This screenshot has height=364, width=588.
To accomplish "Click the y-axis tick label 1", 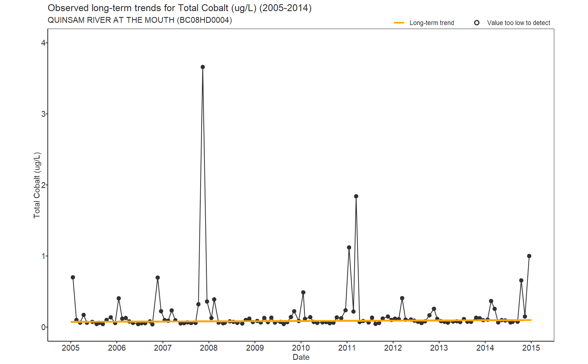I will (x=43, y=256).
